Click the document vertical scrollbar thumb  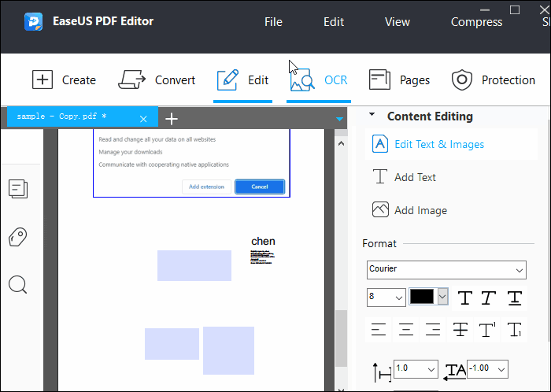(x=341, y=338)
